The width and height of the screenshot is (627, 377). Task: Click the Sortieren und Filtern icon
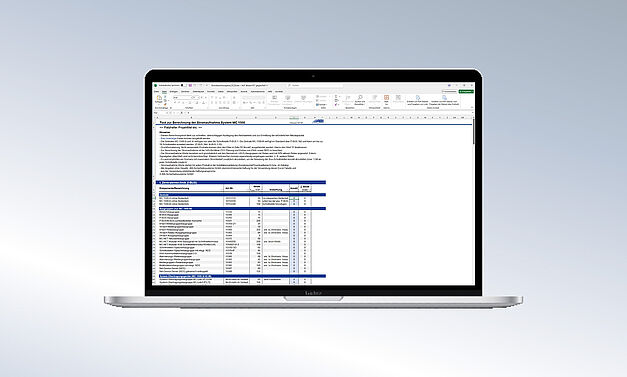pos(348,98)
